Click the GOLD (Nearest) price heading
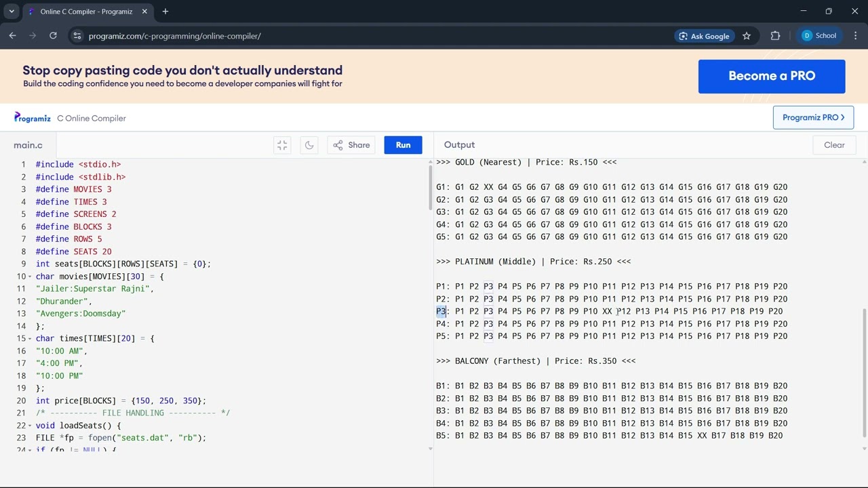Viewport: 868px width, 488px height. tap(526, 162)
